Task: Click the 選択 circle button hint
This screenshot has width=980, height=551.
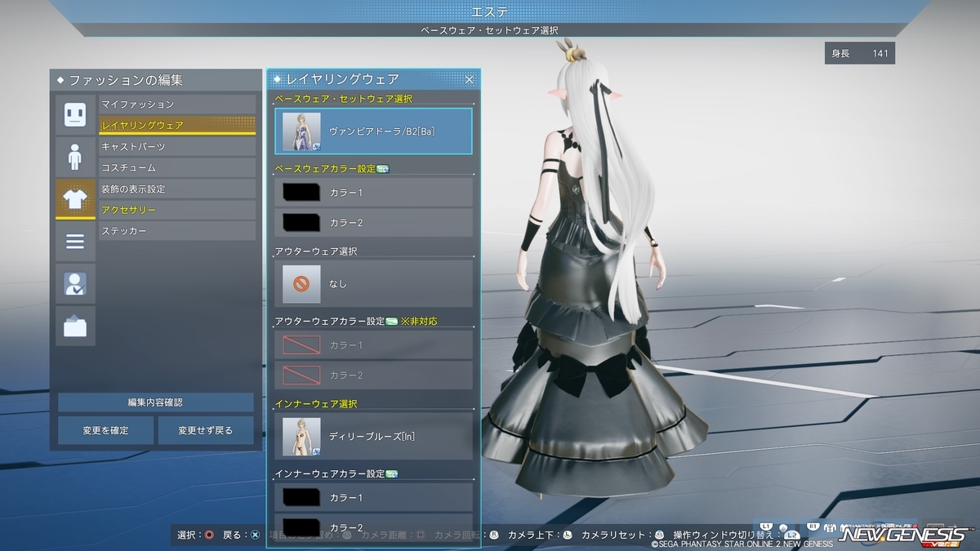Action: coord(209,535)
